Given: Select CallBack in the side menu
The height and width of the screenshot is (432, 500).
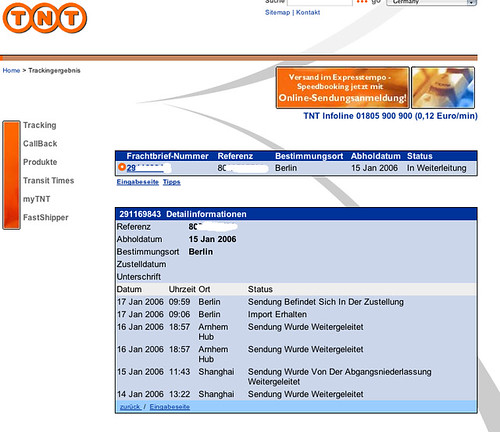Looking at the screenshot, I should pyautogui.click(x=40, y=144).
